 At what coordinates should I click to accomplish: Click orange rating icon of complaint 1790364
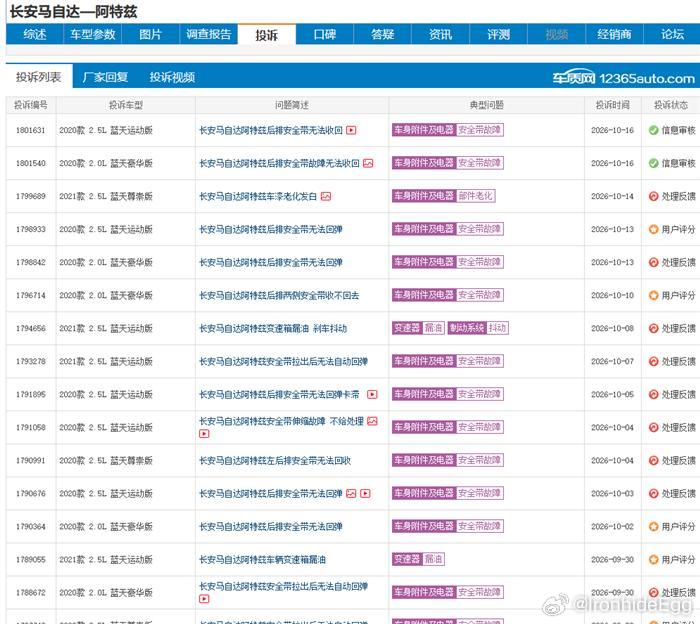point(654,527)
